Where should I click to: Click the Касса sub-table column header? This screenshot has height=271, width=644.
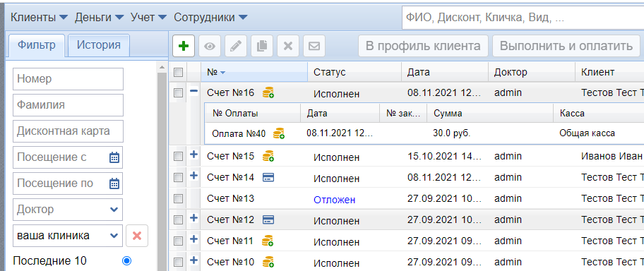(599, 114)
